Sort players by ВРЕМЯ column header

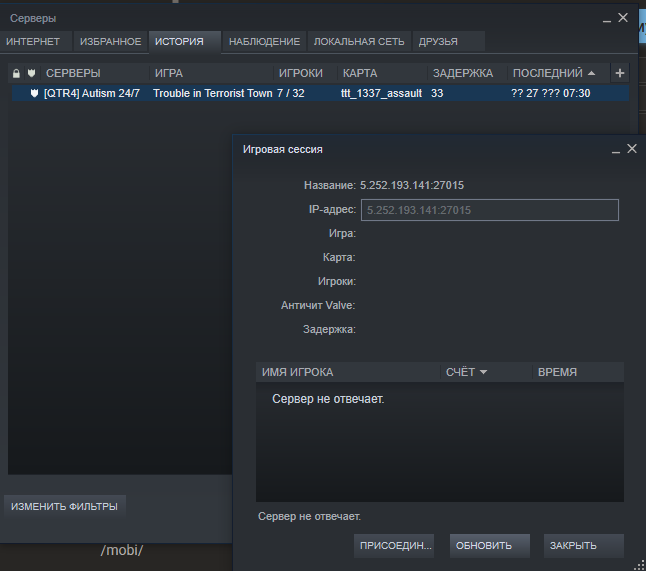[578, 372]
